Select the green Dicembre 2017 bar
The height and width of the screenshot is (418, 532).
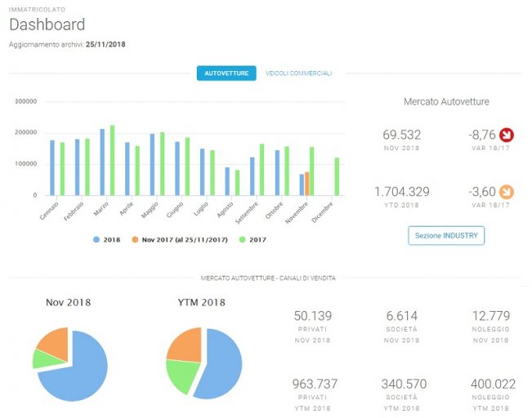point(337,176)
